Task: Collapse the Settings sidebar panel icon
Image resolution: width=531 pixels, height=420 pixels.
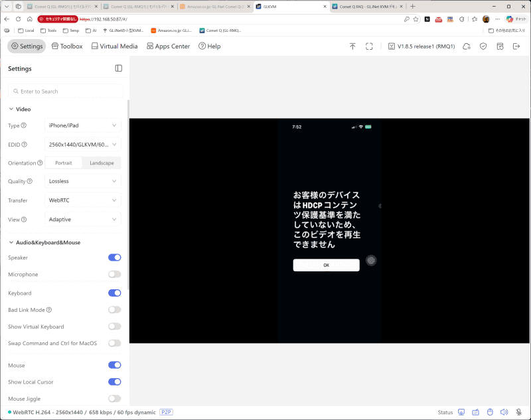Action: point(119,68)
